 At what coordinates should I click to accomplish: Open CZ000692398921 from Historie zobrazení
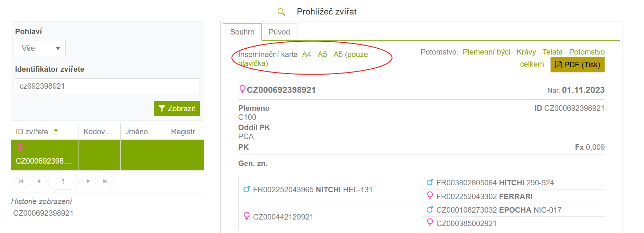43,213
